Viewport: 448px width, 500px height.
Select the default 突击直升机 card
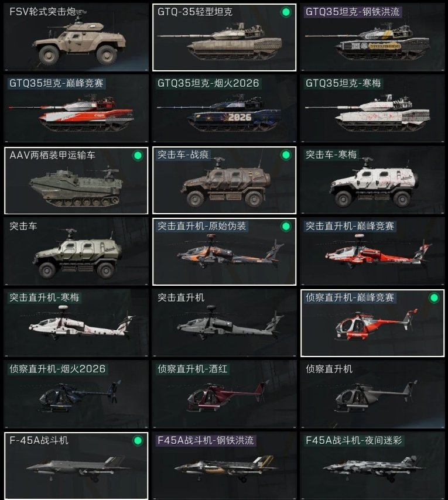pos(224,323)
